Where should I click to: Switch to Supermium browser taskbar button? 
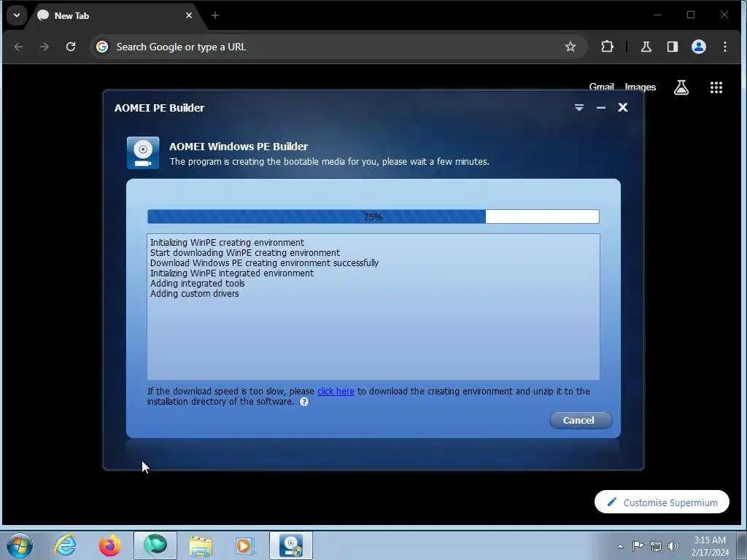[x=155, y=545]
